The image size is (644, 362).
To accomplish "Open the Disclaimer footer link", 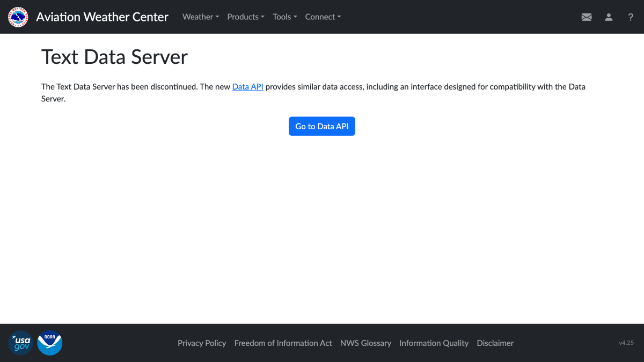I will tap(495, 343).
